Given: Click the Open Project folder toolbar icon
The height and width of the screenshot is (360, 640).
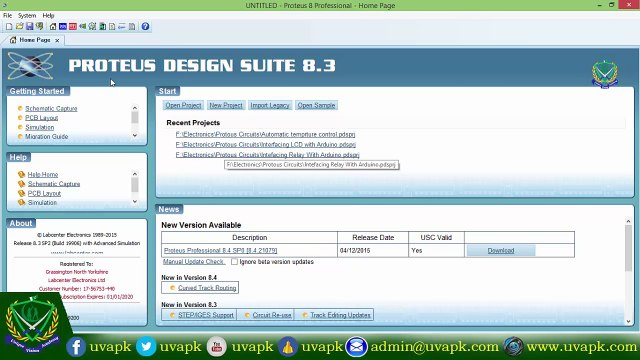Looking at the screenshot, I should (19, 27).
